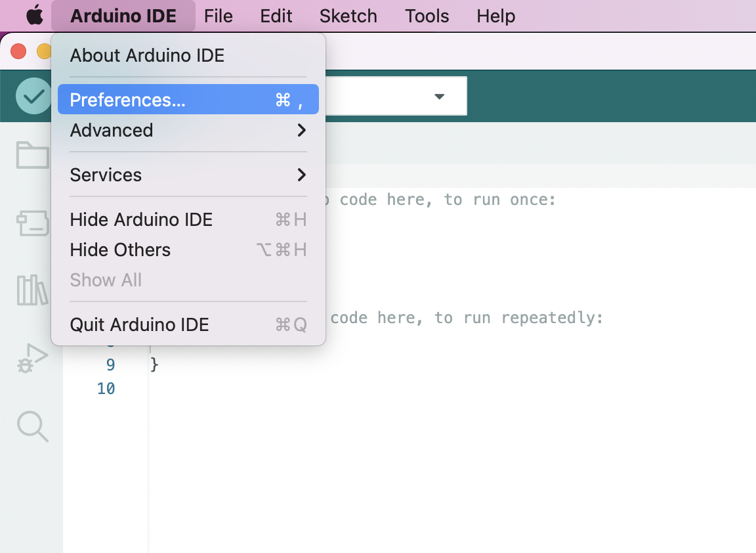This screenshot has height=553, width=756.
Task: Open the Debug sidebar icon
Action: [x=32, y=358]
